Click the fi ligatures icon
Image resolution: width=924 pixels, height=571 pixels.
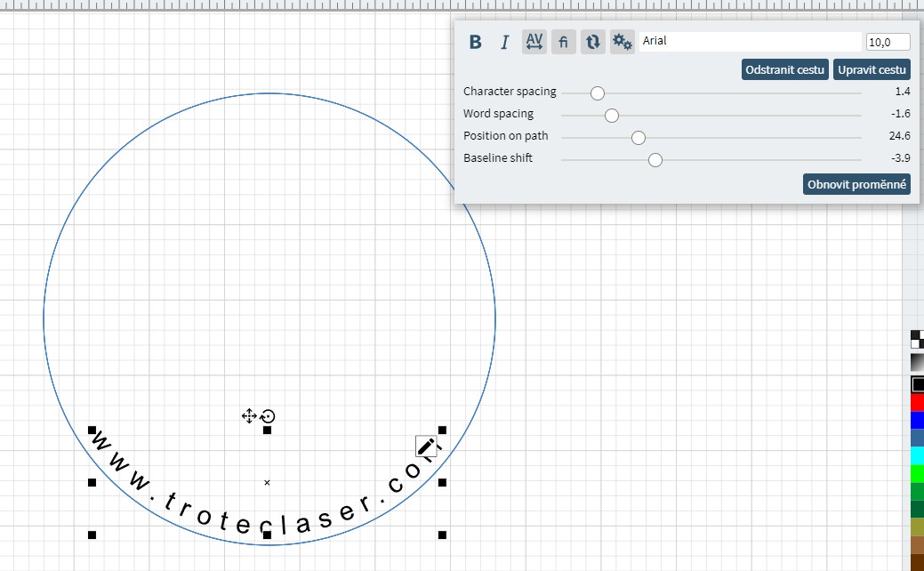click(x=563, y=42)
